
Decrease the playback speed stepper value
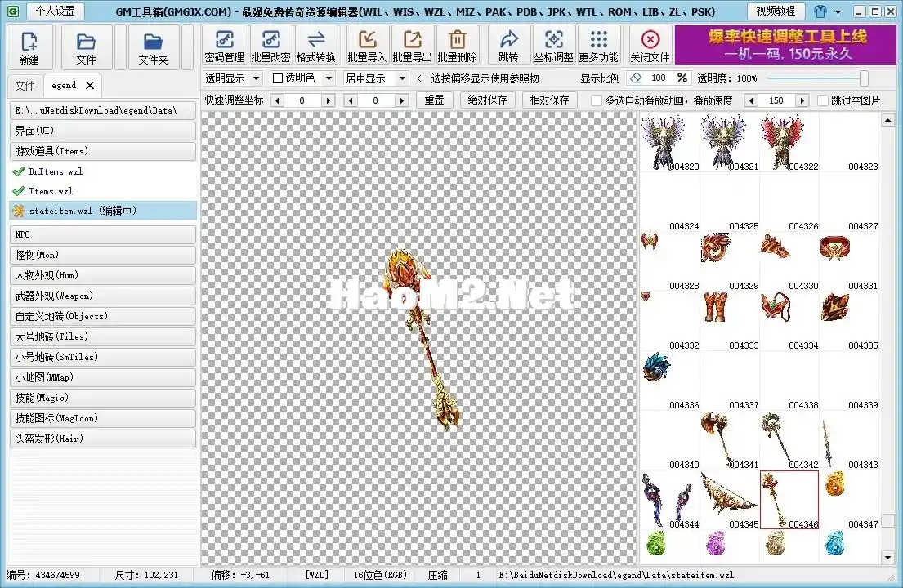coord(751,100)
